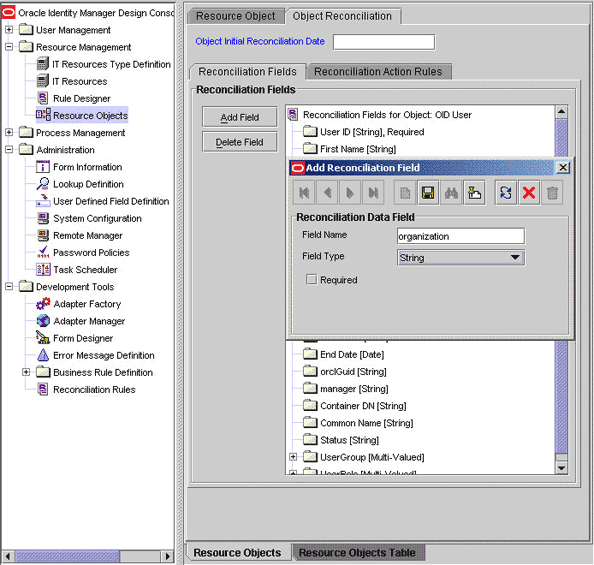Select the Object Reconciliation tab
The width and height of the screenshot is (594, 565).
tap(342, 16)
